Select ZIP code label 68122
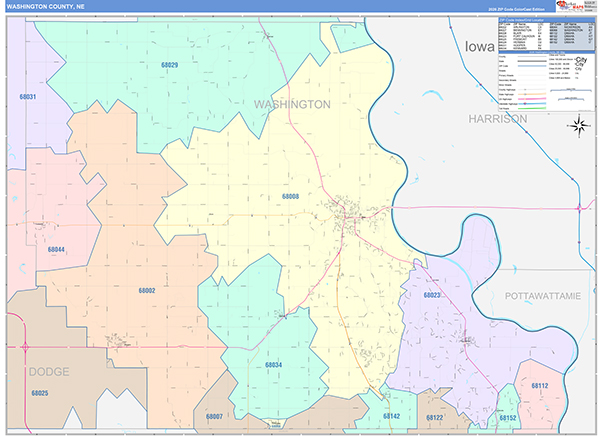The height and width of the screenshot is (436, 600). point(435,418)
